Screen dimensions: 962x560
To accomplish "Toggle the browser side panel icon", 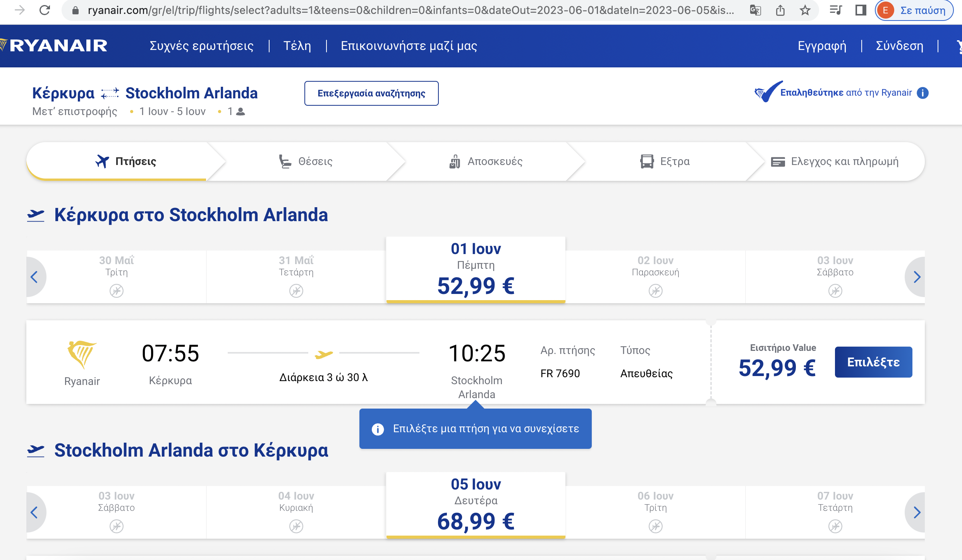I will pos(861,10).
